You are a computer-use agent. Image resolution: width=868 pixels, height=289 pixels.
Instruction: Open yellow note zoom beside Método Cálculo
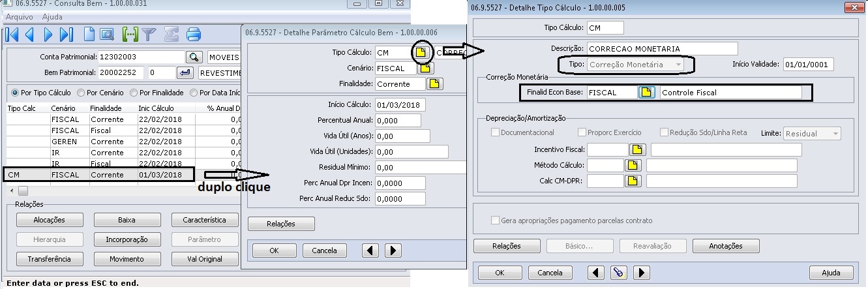[633, 166]
